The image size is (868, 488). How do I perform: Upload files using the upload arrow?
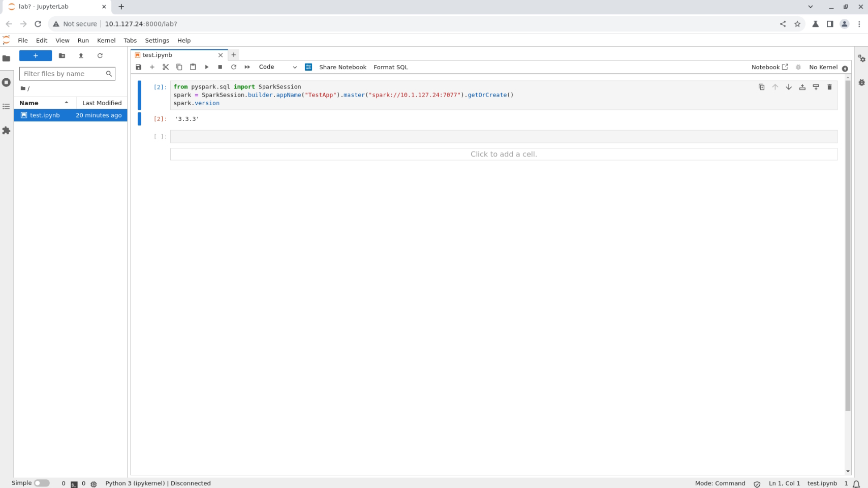(x=81, y=56)
